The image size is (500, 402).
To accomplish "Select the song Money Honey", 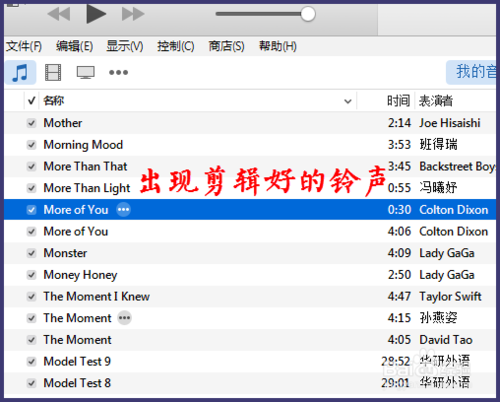I will coord(80,275).
